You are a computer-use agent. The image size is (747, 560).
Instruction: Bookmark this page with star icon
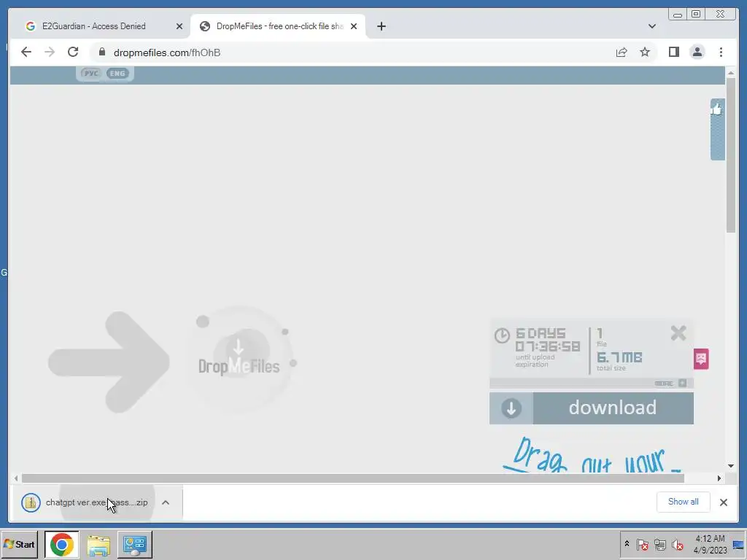645,52
